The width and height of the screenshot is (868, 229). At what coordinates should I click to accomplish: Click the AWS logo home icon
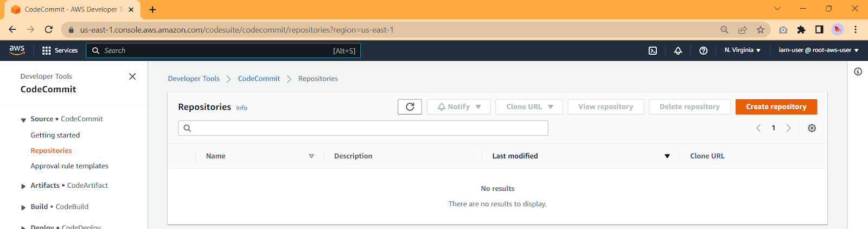pos(17,50)
